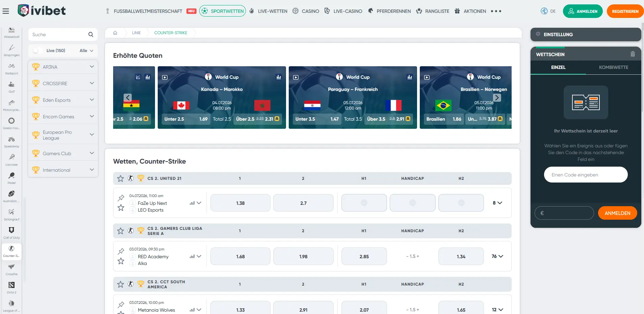Clear betslip with trash icon
The width and height of the screenshot is (644, 314).
coord(633,54)
